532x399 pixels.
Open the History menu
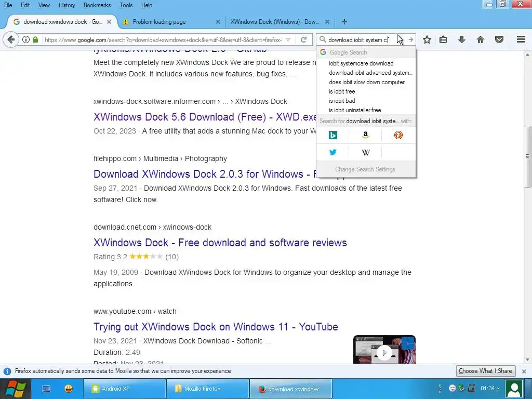[x=66, y=5]
